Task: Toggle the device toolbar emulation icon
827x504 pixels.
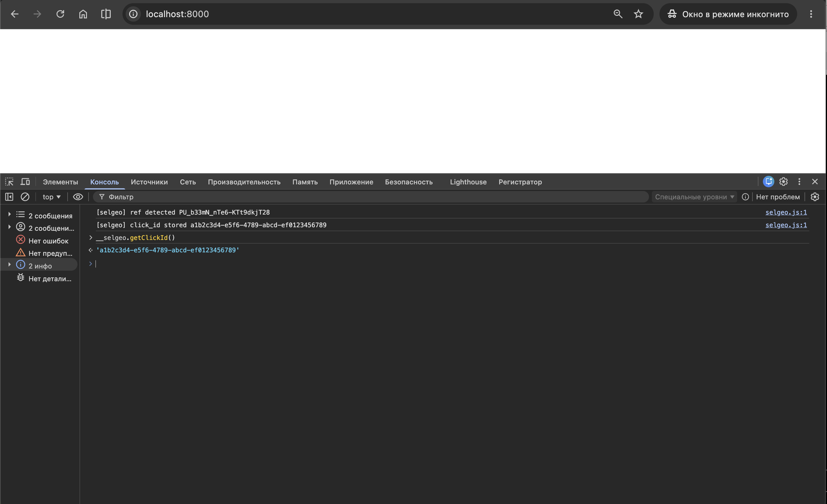Action: click(25, 182)
